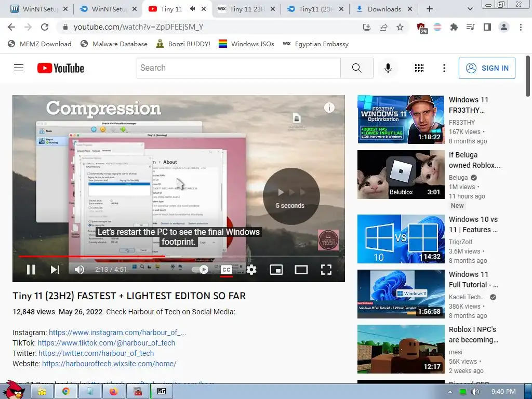
Task: Search with your voice microphone
Action: click(388, 68)
